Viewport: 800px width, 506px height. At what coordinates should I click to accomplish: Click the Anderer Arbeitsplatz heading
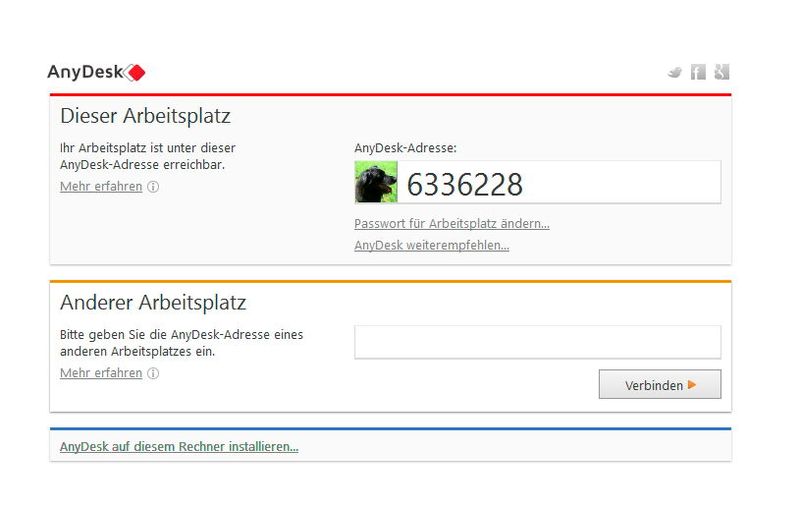click(153, 302)
